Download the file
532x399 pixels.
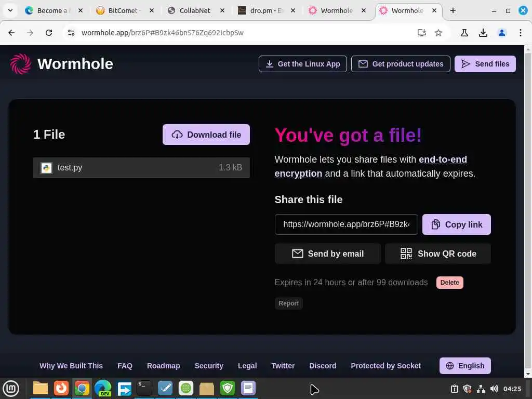click(206, 135)
